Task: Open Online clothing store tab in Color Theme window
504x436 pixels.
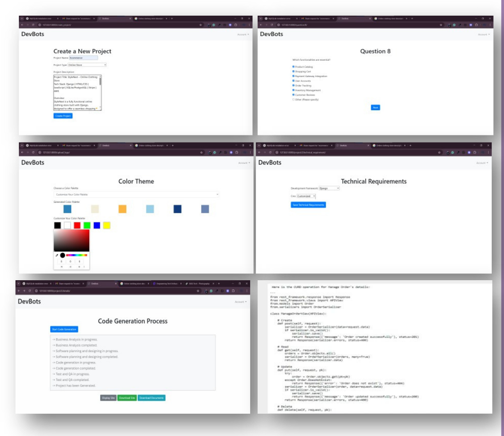Action: pyautogui.click(x=149, y=145)
